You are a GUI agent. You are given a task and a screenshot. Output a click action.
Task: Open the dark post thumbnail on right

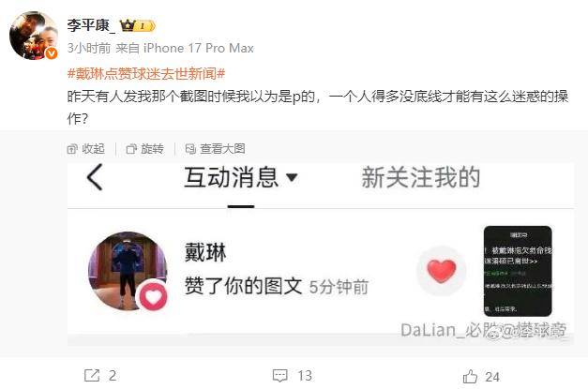coord(518,271)
